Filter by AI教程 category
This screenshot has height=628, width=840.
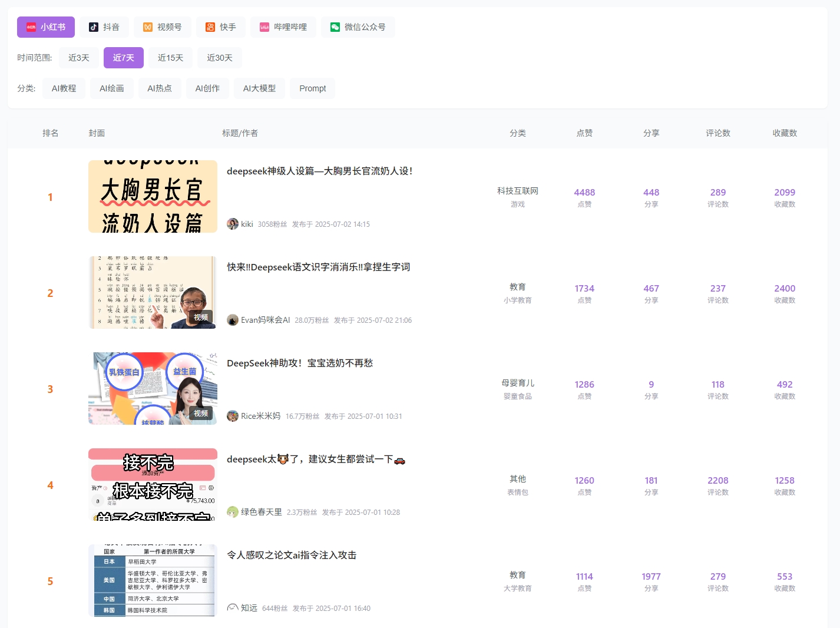(x=64, y=88)
